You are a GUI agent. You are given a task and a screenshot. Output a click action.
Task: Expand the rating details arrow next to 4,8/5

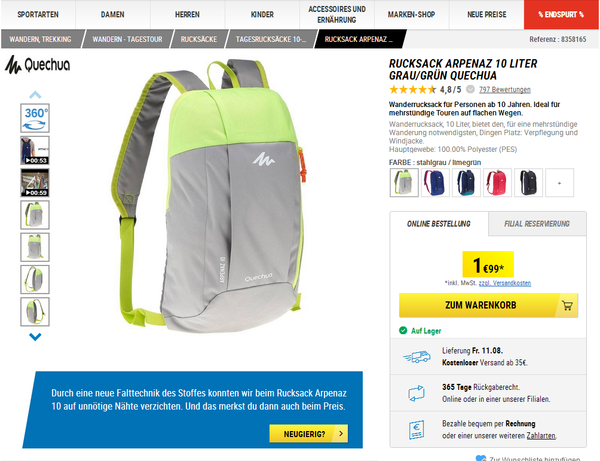coord(470,89)
